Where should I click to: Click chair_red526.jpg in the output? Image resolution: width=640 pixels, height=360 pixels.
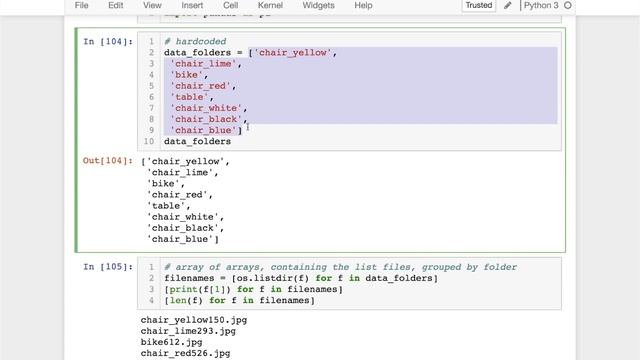point(185,353)
